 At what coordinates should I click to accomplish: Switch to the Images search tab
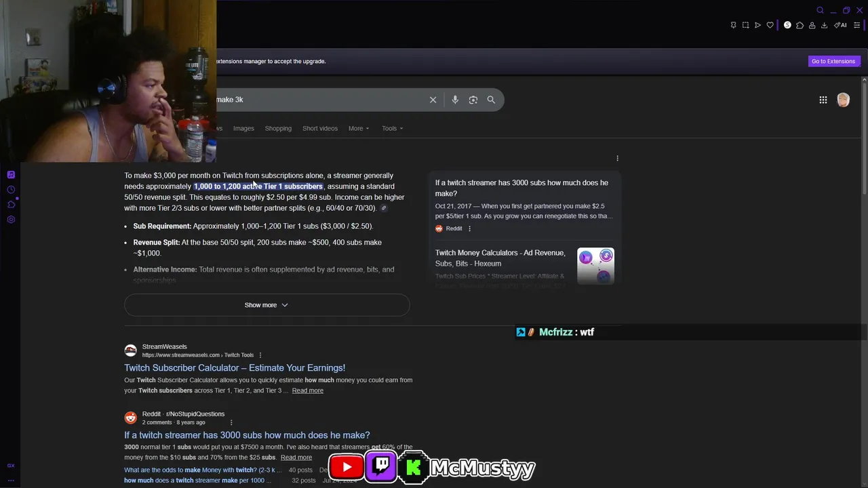243,128
